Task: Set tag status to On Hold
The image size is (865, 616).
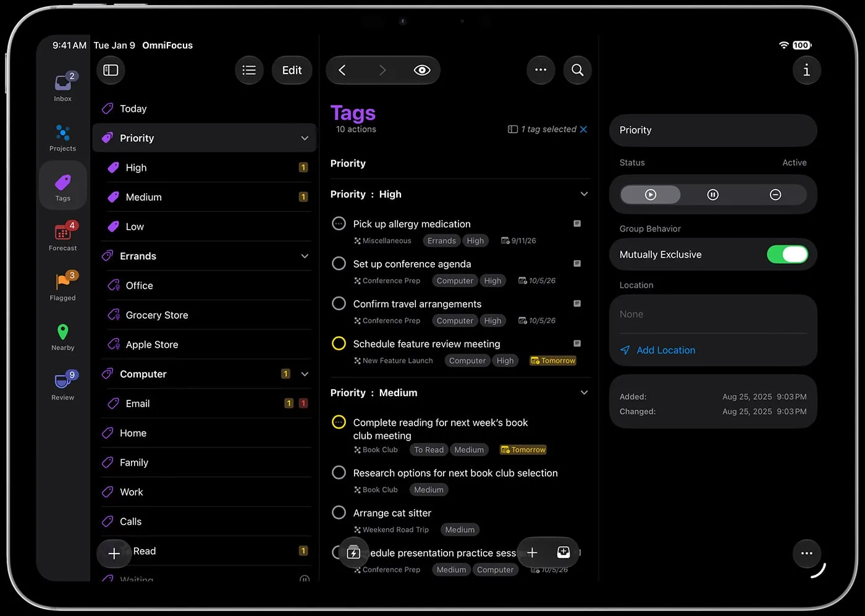Action: tap(713, 195)
